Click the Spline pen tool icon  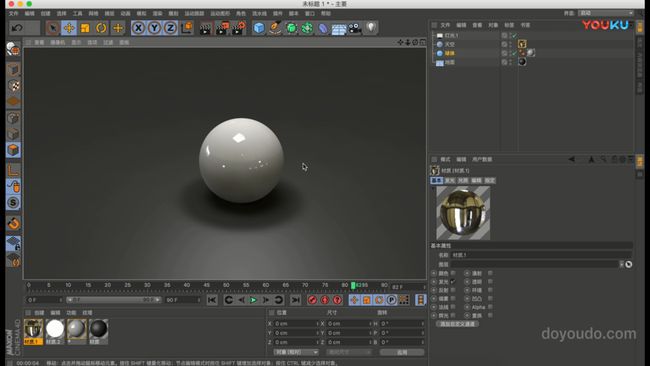[x=275, y=28]
